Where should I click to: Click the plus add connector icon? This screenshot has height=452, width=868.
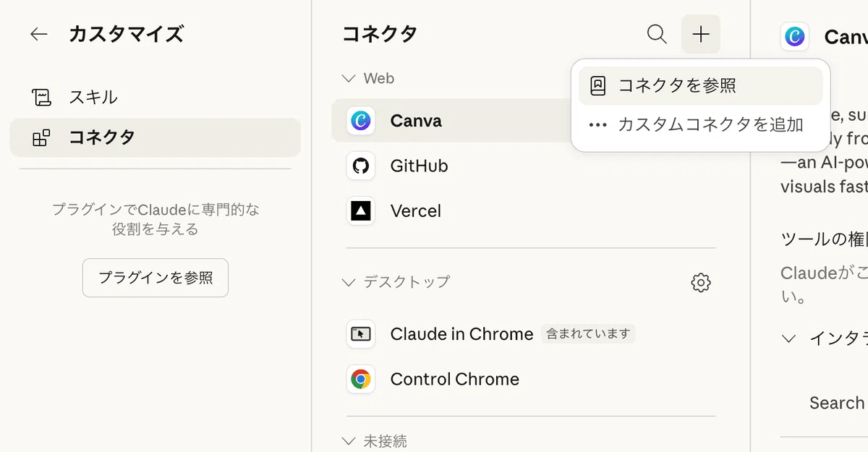700,34
